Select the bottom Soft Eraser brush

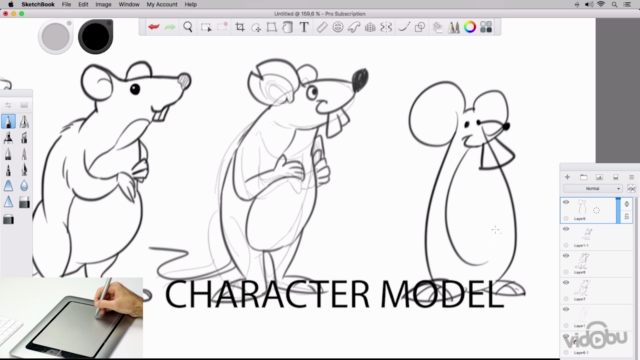pos(8,220)
